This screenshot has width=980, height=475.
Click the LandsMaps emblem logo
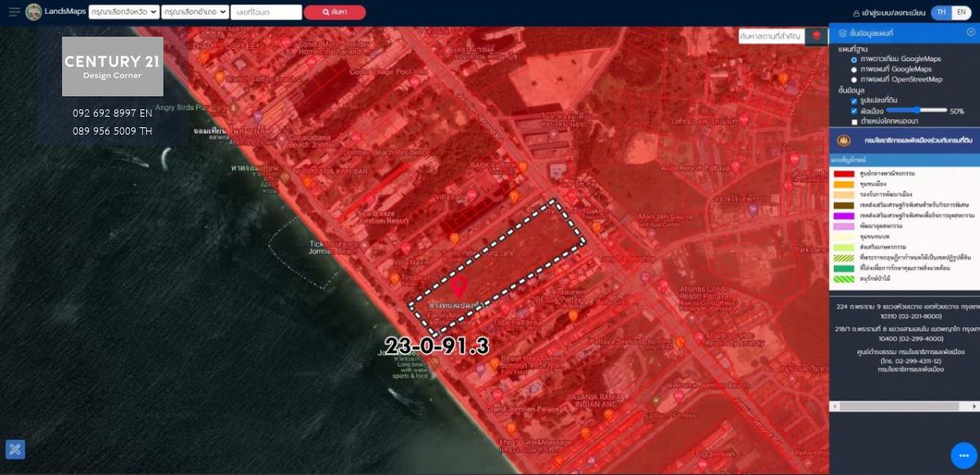[x=33, y=12]
